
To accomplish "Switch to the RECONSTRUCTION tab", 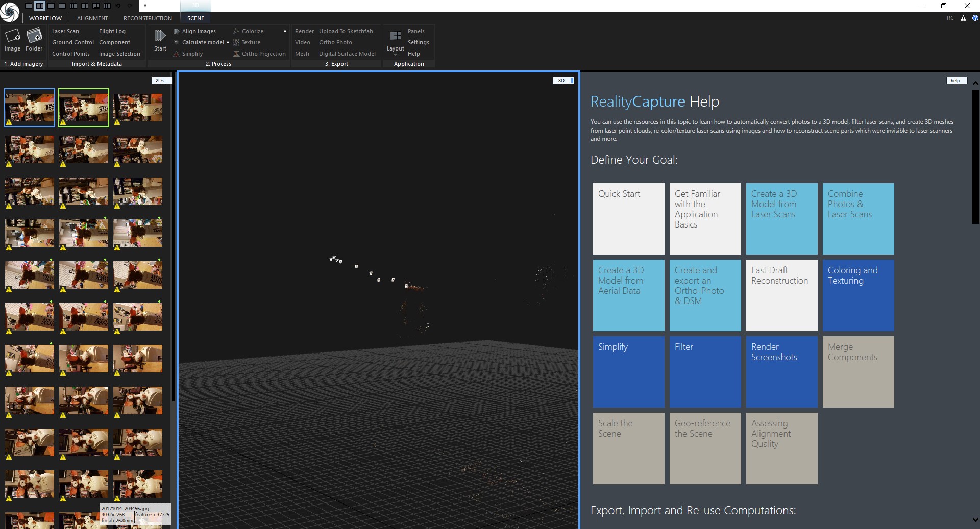I will (x=148, y=18).
